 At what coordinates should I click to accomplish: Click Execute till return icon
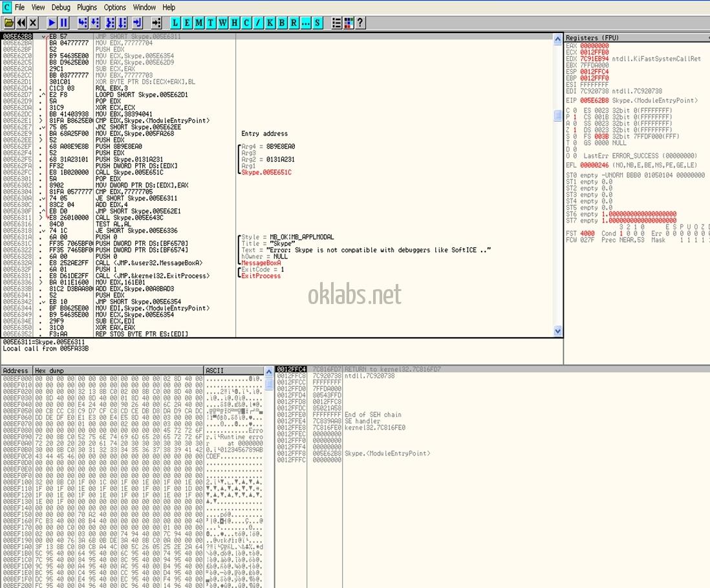coord(136,23)
